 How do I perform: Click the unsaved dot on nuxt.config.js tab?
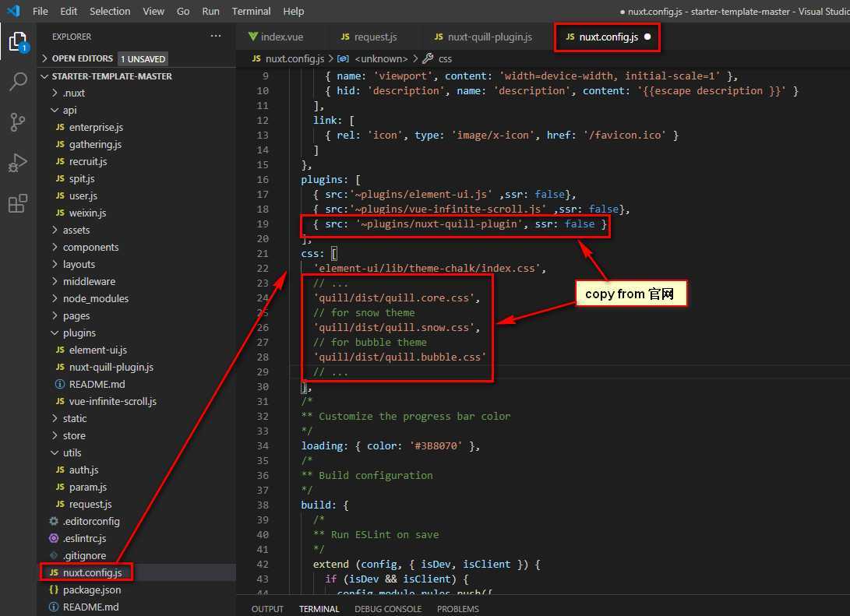pyautogui.click(x=647, y=37)
